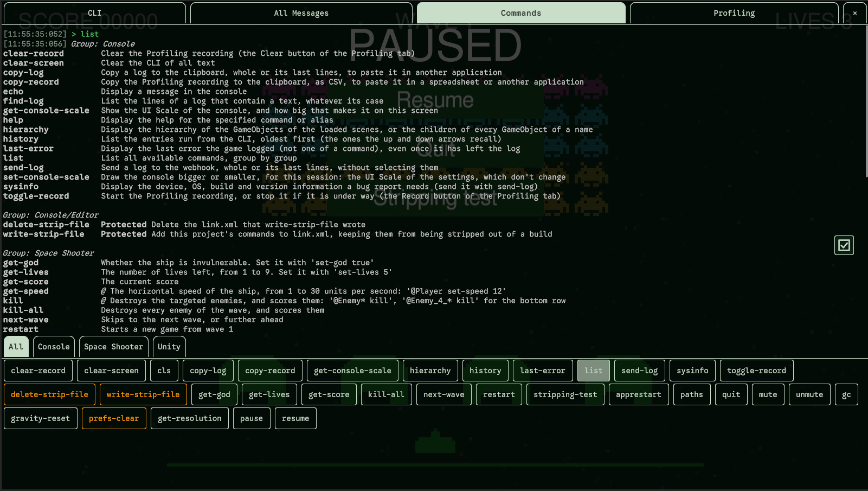Screen dimensions: 868x491
Task: Click 'Group: Console/Editor' heading text
Action: click(51, 215)
